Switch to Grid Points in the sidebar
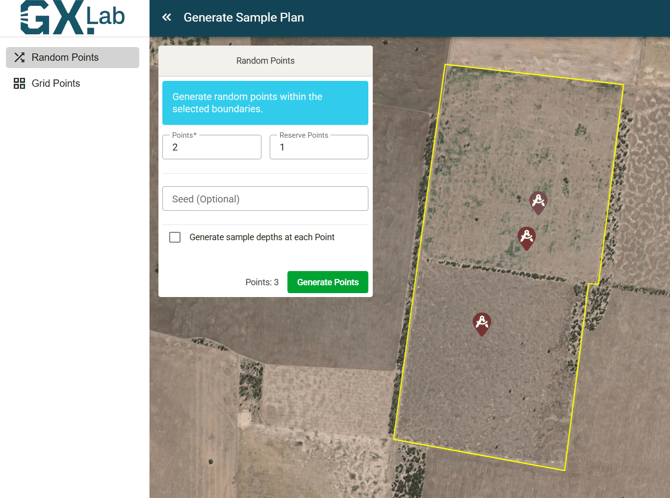The width and height of the screenshot is (670, 498). point(56,84)
